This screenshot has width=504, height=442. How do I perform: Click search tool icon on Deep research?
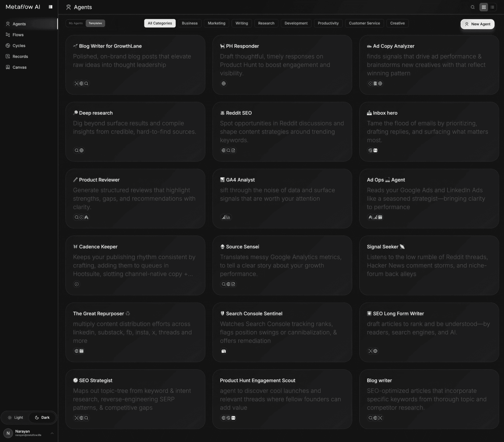76,150
